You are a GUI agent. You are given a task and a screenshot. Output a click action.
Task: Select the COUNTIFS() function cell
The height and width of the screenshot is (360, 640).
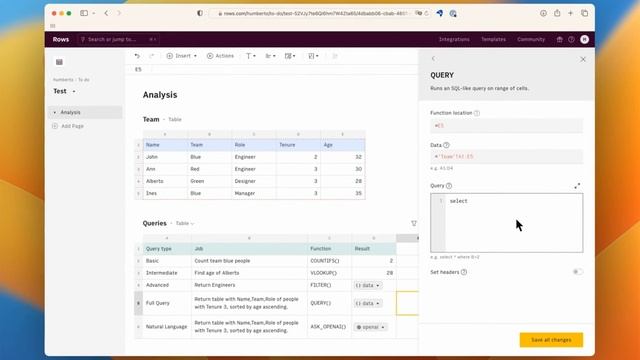click(x=329, y=261)
